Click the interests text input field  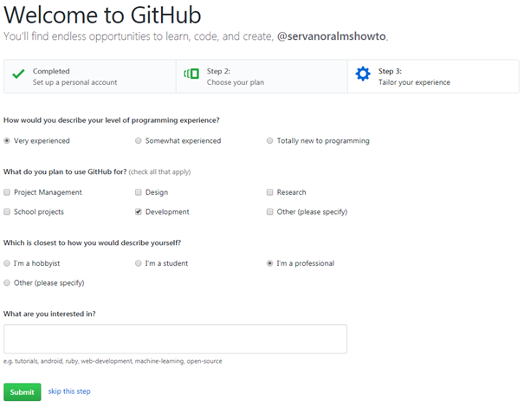click(x=176, y=339)
